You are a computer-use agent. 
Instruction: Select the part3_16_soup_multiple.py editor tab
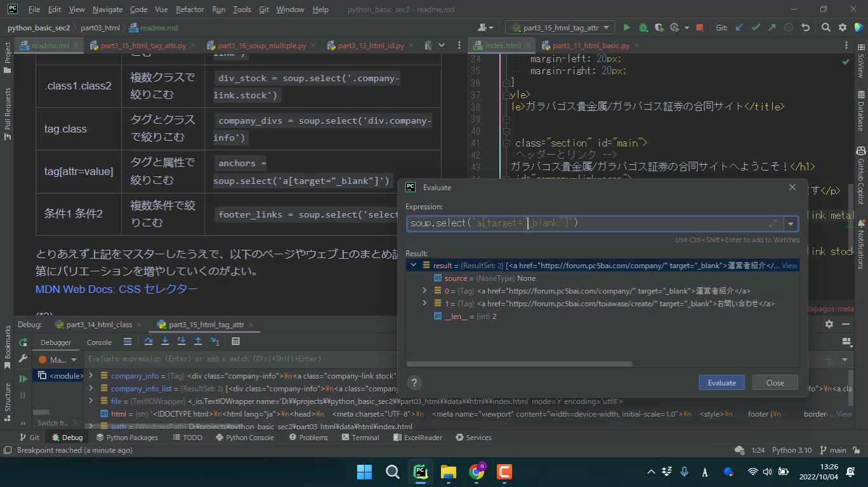(261, 46)
